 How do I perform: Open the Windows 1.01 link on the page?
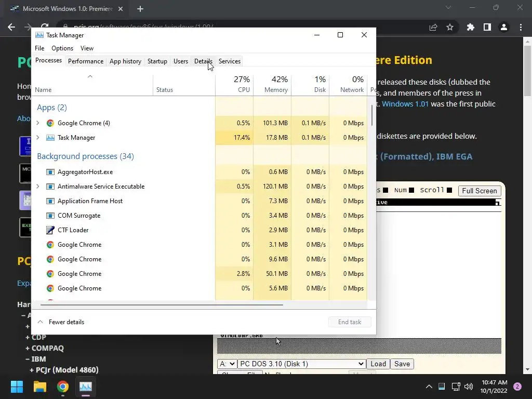pos(405,104)
